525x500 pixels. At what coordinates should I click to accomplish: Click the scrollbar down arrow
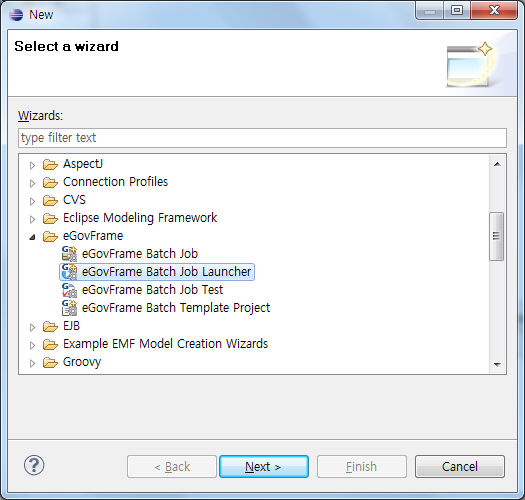click(497, 364)
